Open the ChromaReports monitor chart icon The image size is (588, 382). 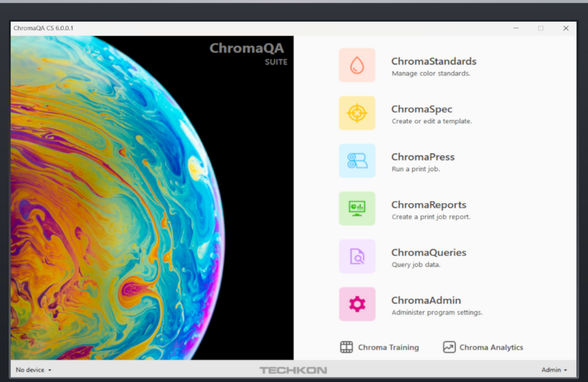357,208
